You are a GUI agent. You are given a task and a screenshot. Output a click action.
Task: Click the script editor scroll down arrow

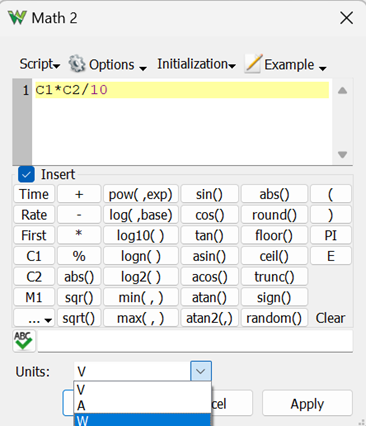pyautogui.click(x=342, y=155)
